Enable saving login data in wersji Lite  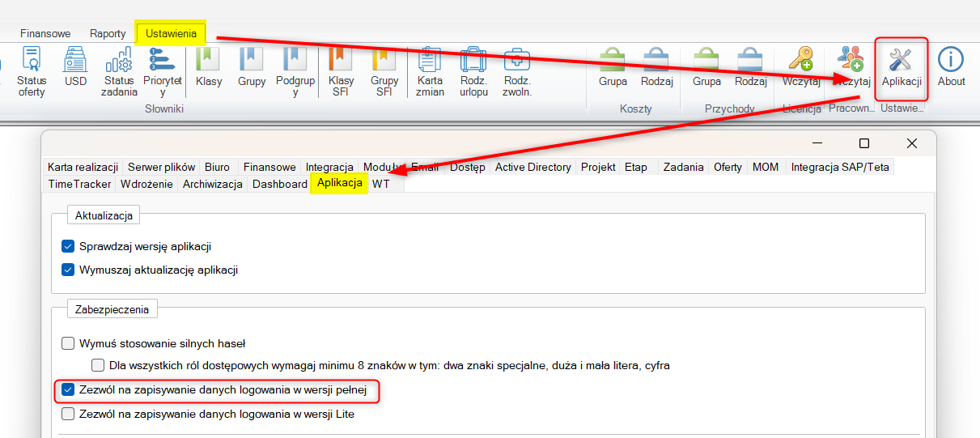point(68,414)
